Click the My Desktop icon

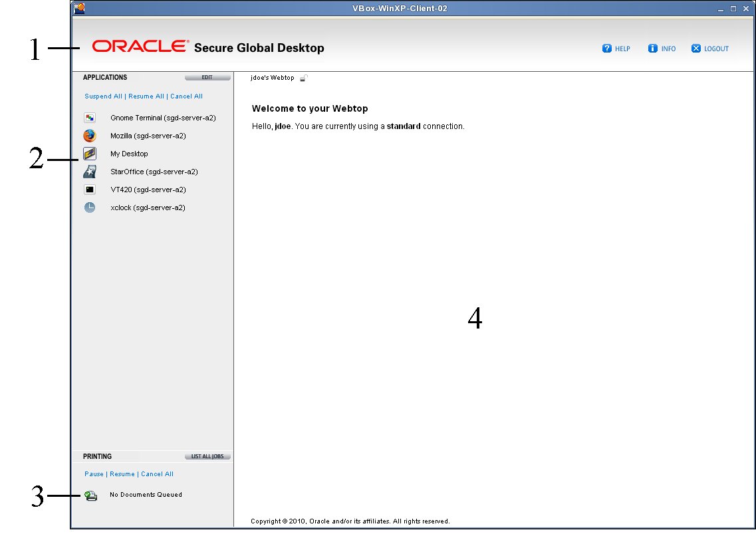pos(90,154)
